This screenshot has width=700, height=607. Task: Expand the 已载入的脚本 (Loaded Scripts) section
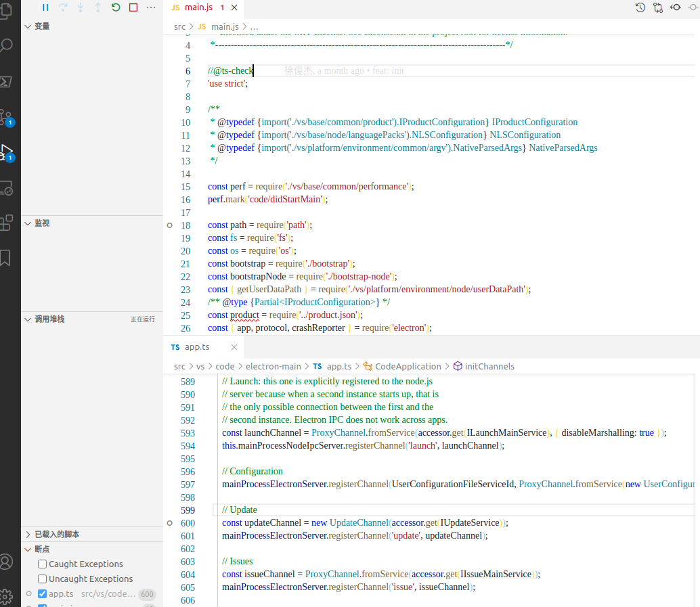tap(28, 535)
